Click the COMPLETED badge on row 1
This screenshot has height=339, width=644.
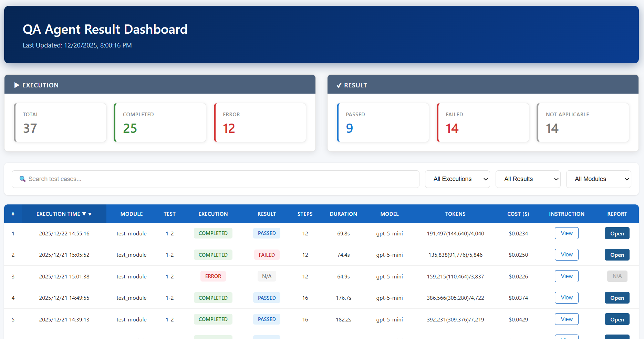pyautogui.click(x=213, y=233)
